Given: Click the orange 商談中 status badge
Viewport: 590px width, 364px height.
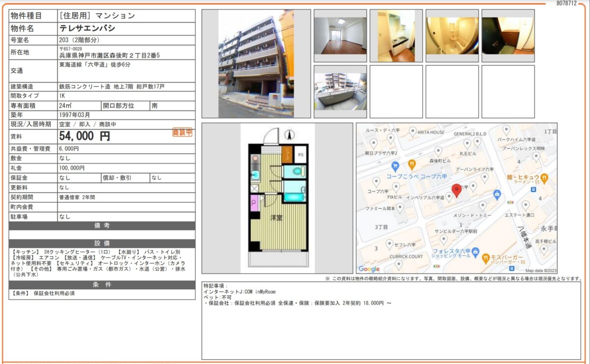Looking at the screenshot, I should point(182,133).
